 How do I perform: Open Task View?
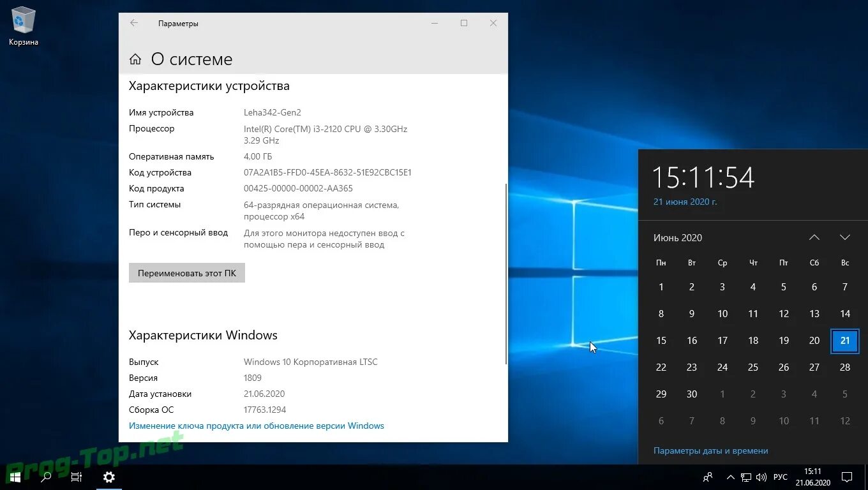tap(75, 477)
